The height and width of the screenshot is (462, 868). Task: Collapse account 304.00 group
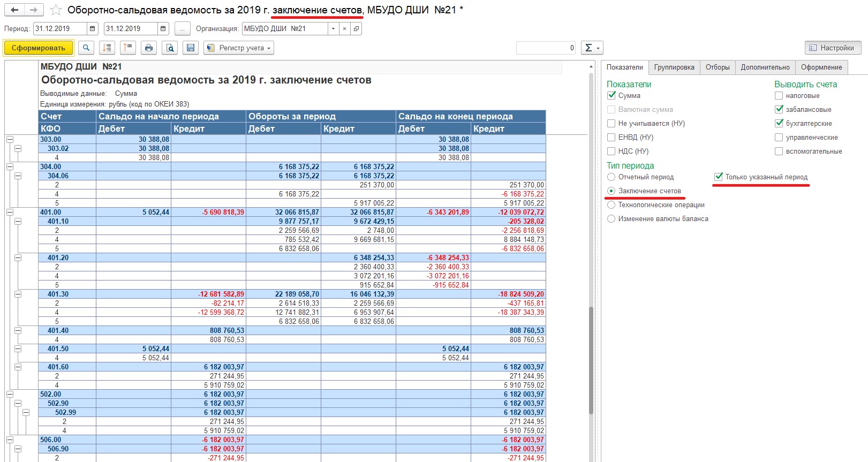(10, 166)
